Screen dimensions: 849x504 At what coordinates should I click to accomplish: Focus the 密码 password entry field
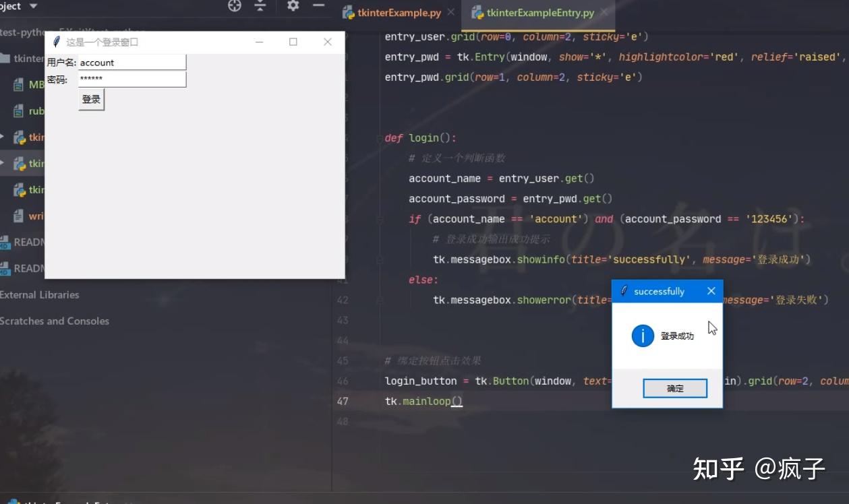point(131,80)
